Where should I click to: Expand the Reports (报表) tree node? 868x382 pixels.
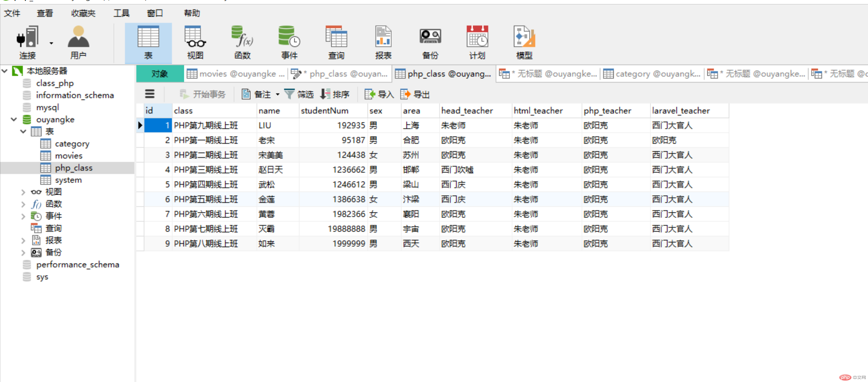[23, 240]
